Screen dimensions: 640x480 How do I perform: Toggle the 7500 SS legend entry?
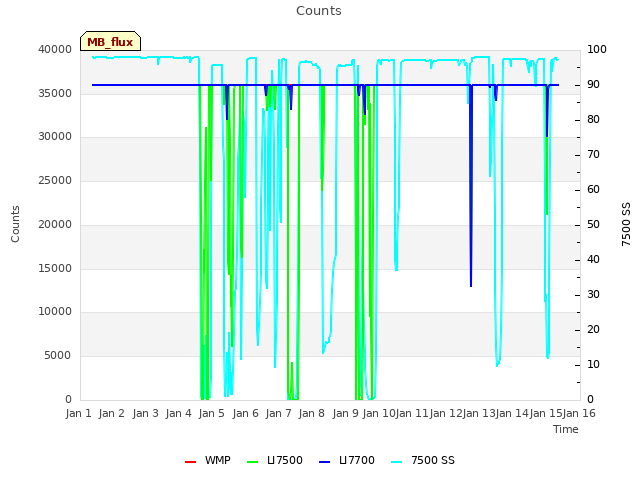coord(422,460)
